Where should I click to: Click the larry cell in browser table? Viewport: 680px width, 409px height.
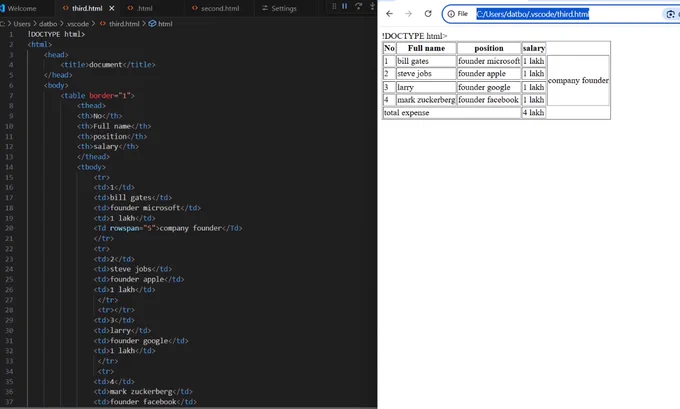pyautogui.click(x=426, y=87)
